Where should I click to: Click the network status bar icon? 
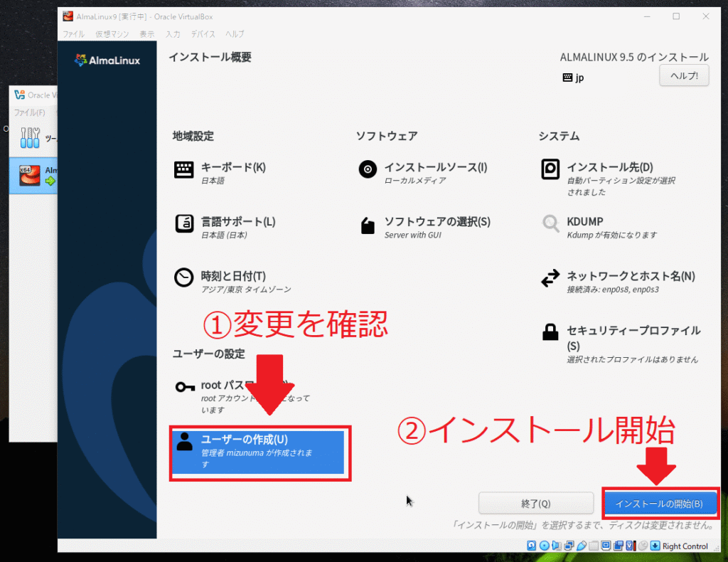[x=569, y=546]
